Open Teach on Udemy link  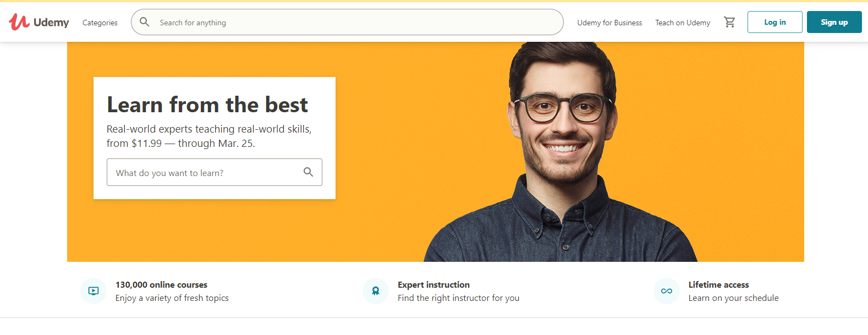click(x=683, y=23)
